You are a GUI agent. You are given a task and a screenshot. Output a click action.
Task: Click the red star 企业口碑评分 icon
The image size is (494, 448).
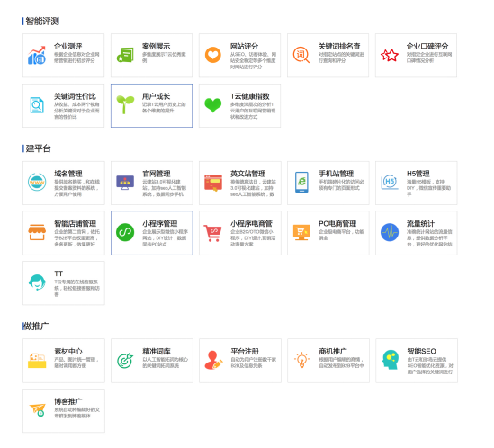tap(390, 55)
